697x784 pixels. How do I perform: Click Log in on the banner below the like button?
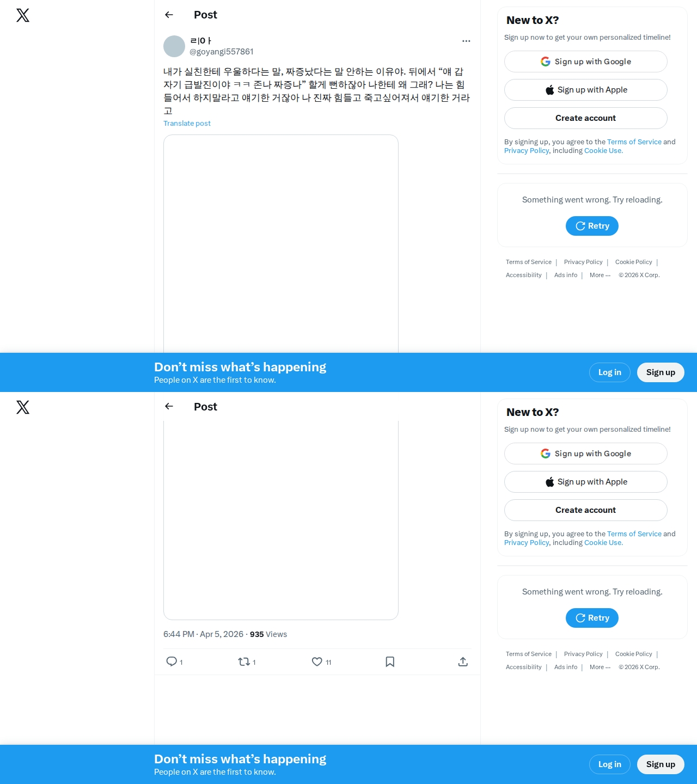610,764
